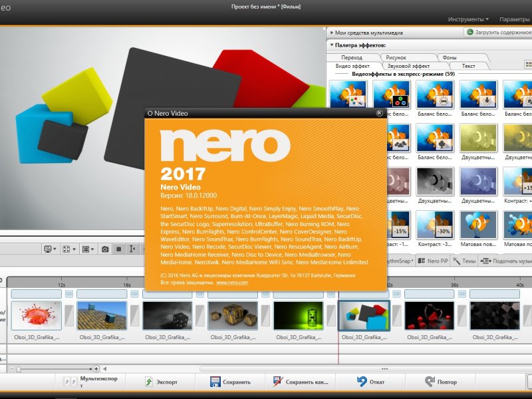Select the red splash clip thumbnail
The height and width of the screenshot is (399, 532).
point(37,315)
